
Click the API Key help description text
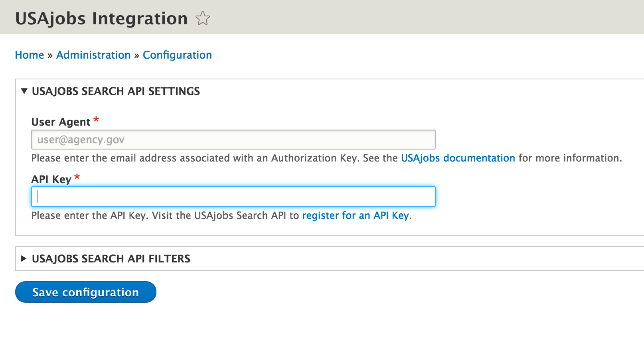tap(165, 216)
